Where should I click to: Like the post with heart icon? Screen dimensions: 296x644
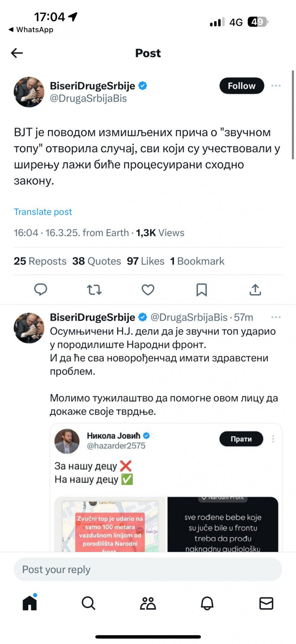[x=148, y=290]
